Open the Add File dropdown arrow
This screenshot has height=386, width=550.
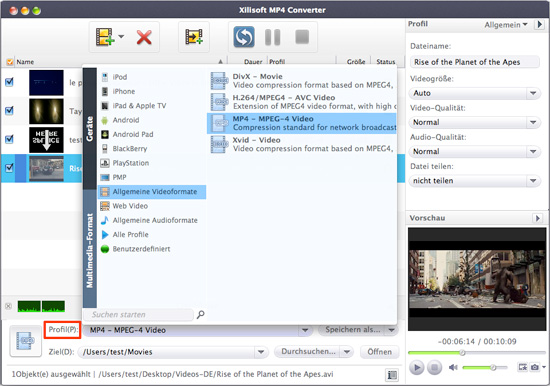[121, 36]
